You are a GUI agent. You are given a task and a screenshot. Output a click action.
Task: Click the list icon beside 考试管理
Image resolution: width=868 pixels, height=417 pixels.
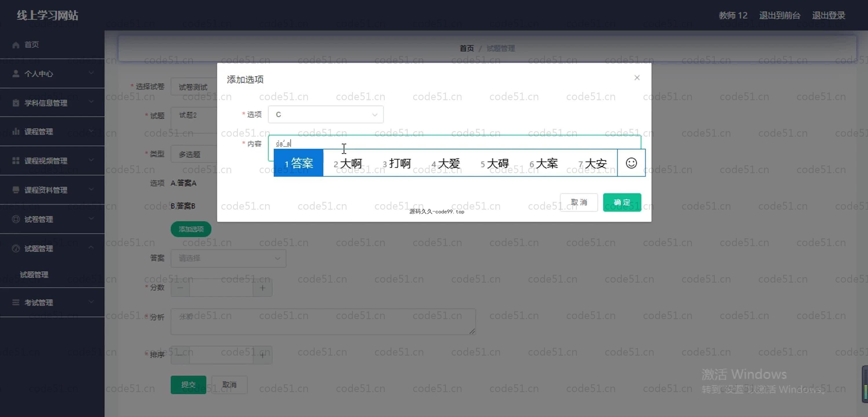pos(16,303)
